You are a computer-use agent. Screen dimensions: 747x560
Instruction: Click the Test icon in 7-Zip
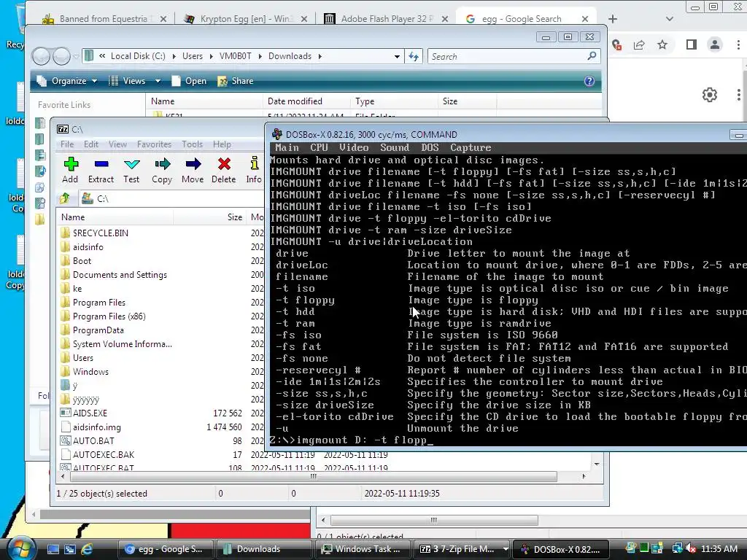(x=131, y=170)
